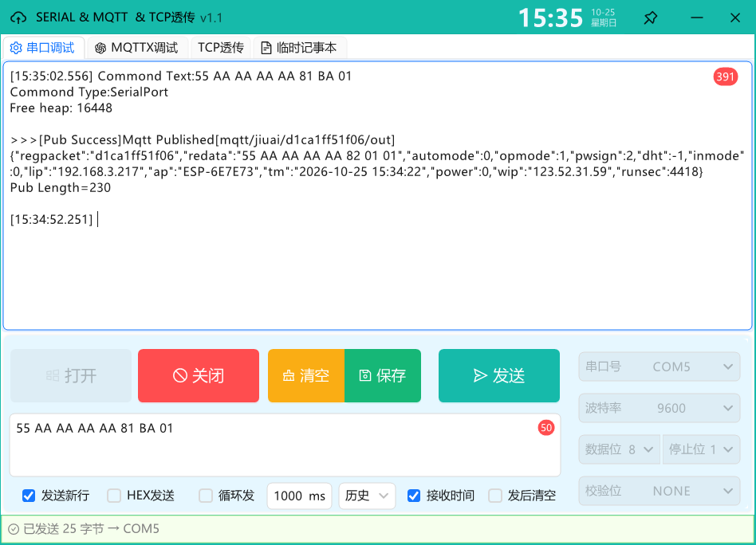This screenshot has height=545, width=756.
Task: Click the 1000 ms interval field
Action: click(299, 496)
